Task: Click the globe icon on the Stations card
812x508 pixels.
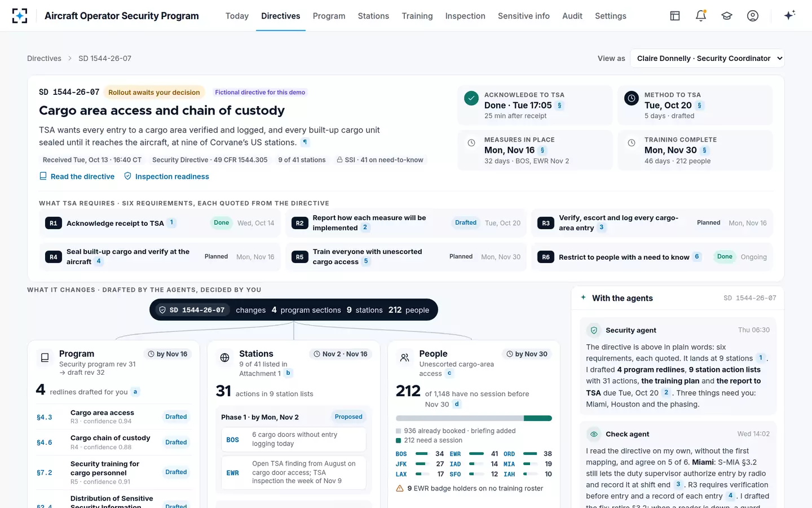Action: 224,357
